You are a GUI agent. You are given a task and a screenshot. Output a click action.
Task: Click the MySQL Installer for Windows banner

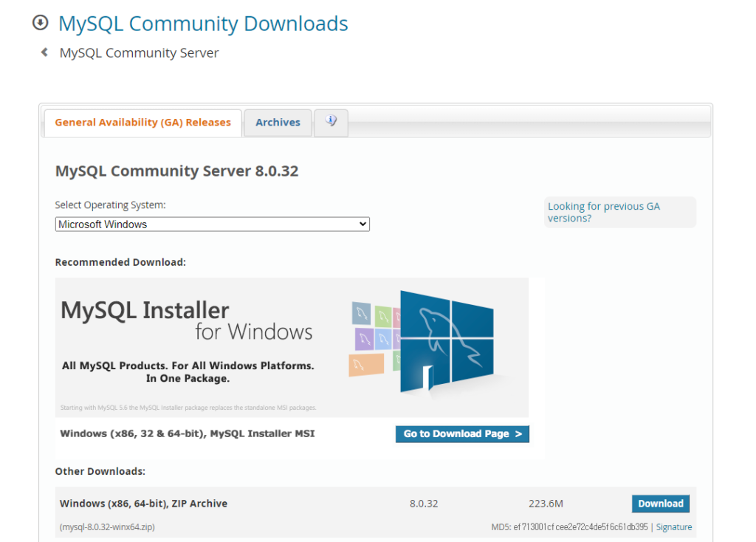tap(292, 347)
